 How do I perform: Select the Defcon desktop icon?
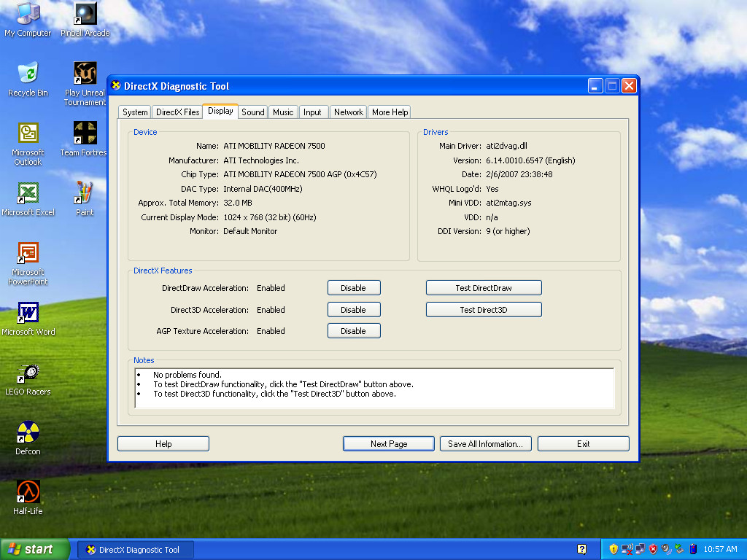28,438
